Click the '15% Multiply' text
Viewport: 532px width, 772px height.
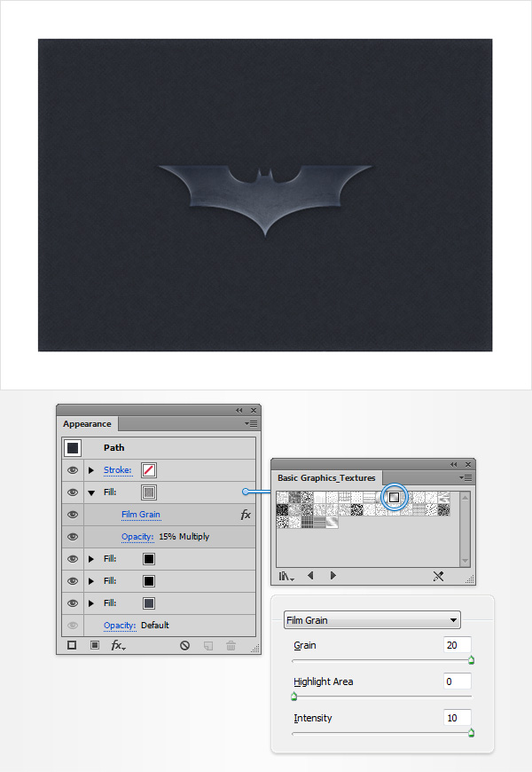[184, 537]
